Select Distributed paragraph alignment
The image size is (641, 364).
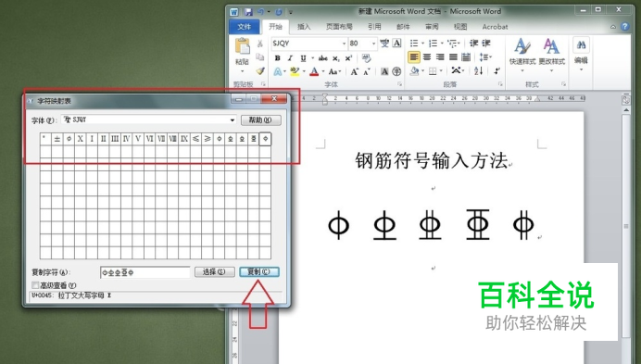click(x=466, y=57)
